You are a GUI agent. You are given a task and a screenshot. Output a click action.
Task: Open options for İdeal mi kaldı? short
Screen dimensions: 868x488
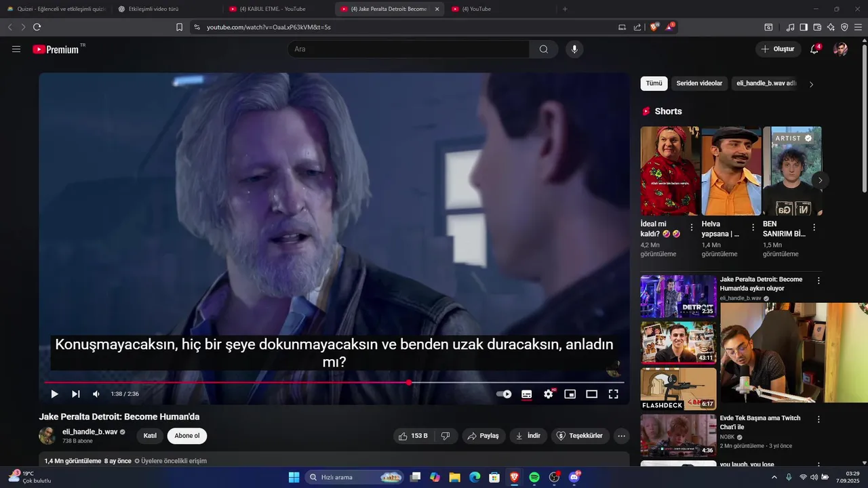[692, 228]
